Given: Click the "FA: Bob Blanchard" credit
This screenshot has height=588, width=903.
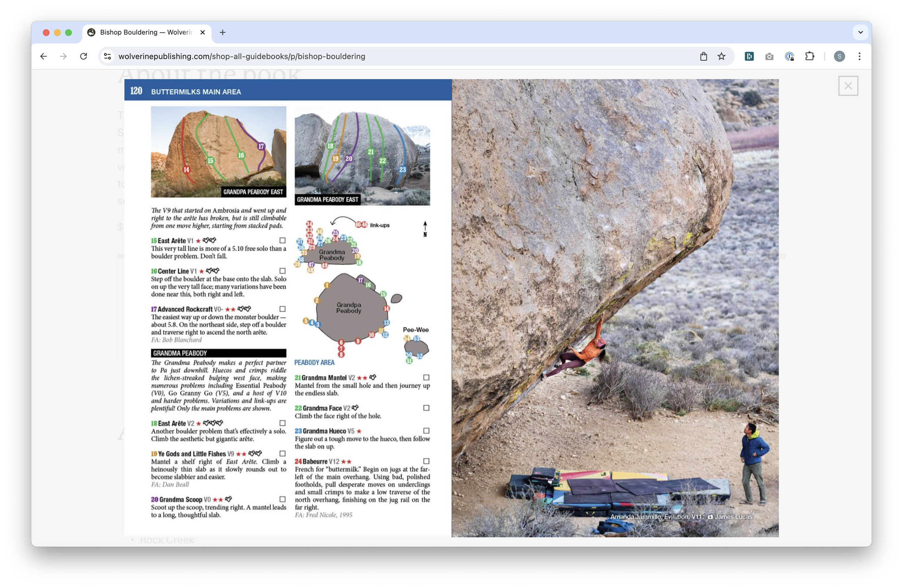Looking at the screenshot, I should tap(176, 340).
